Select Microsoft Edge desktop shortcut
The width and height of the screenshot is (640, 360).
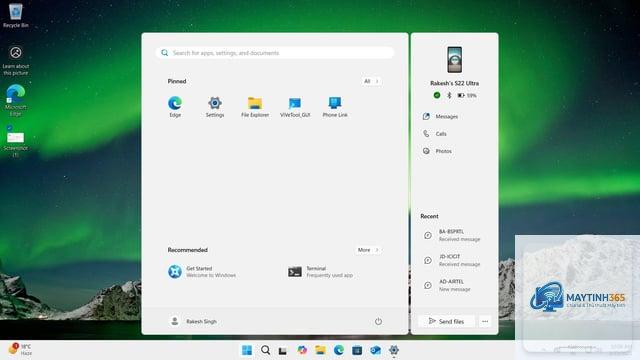click(16, 101)
